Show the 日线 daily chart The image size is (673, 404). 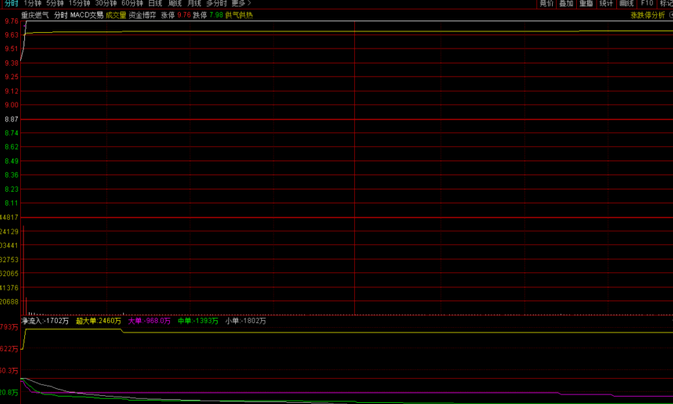click(x=155, y=4)
